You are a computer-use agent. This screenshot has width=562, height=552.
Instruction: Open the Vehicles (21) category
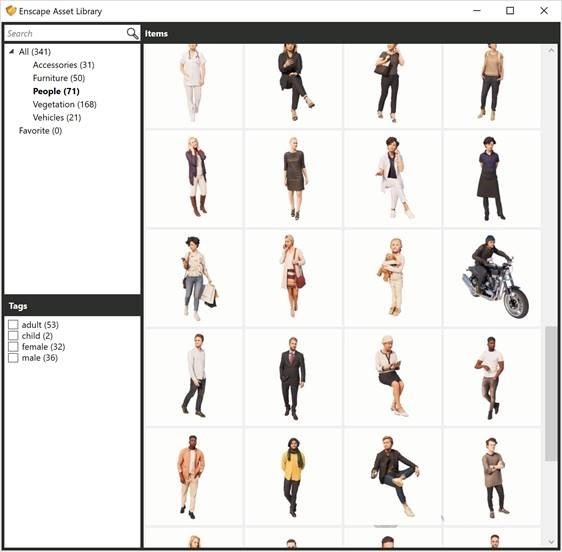point(57,118)
